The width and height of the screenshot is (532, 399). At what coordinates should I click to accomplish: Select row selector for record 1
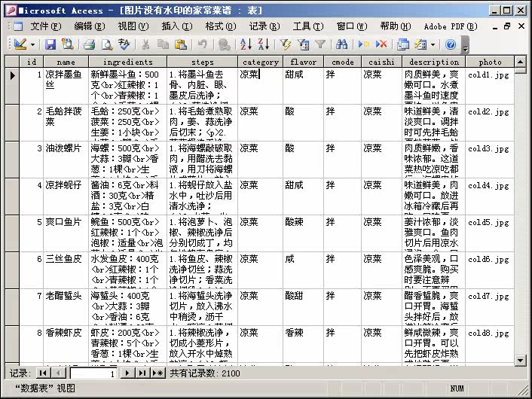click(12, 86)
